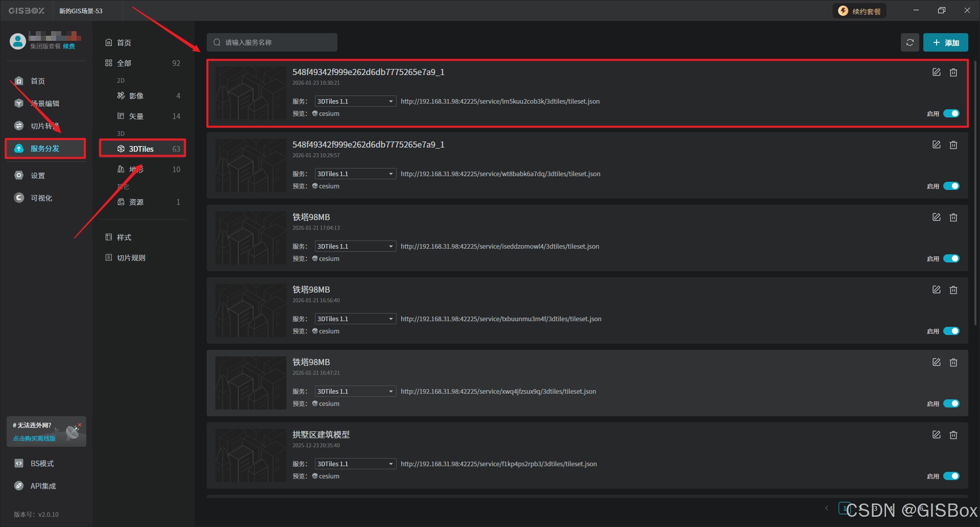
Task: Preview lm5kuu2cob3k service in cesium
Action: pos(326,113)
